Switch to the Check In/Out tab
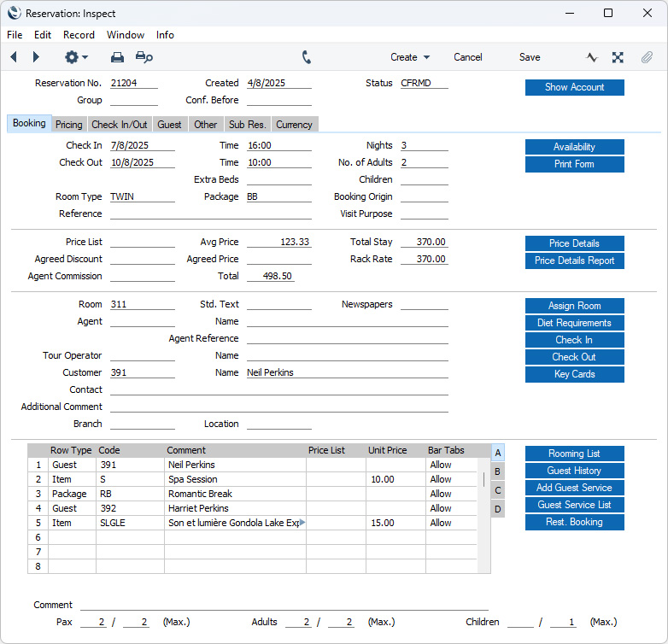The width and height of the screenshot is (668, 644). pyautogui.click(x=120, y=125)
